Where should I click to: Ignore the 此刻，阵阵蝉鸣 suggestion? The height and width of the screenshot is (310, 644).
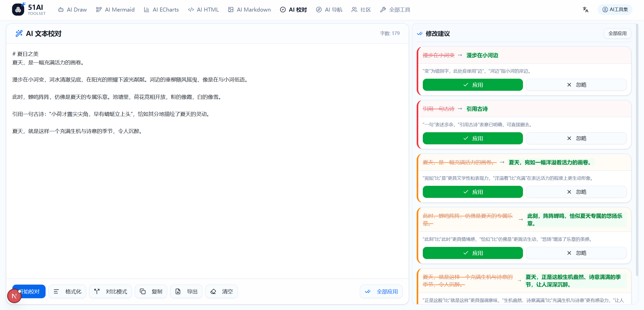576,253
